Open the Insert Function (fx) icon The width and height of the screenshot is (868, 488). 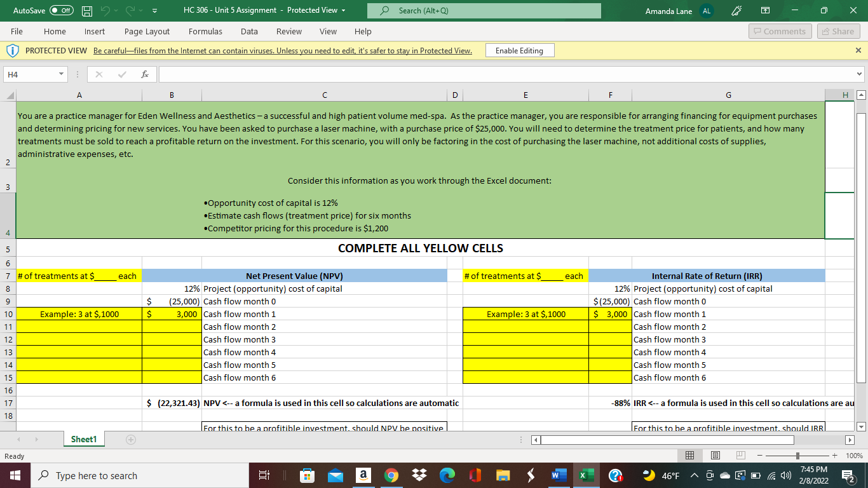(x=145, y=74)
